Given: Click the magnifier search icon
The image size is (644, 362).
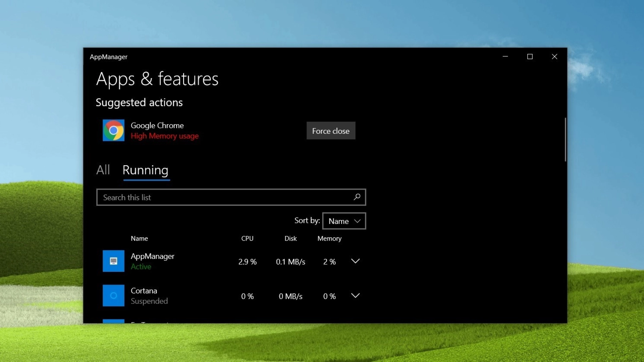Looking at the screenshot, I should click(357, 197).
